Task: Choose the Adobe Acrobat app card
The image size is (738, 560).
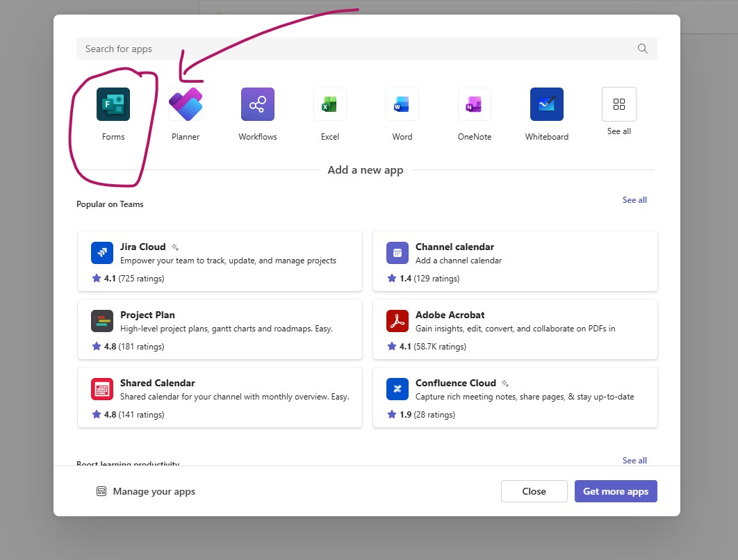Action: 515,329
